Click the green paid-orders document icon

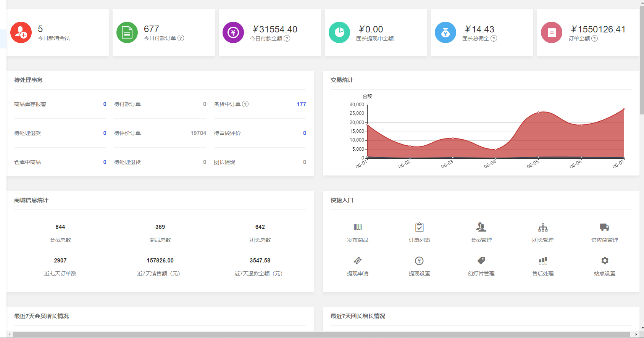[x=127, y=32]
